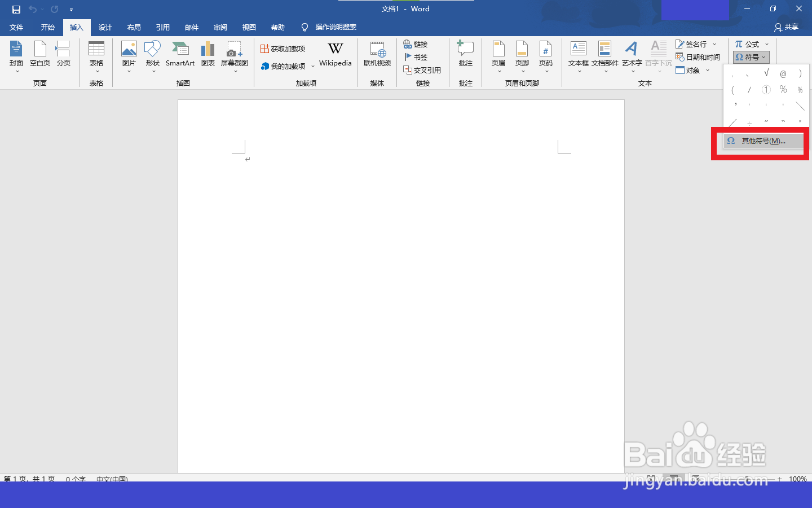812x508 pixels.
Task: Toggle the 符号 symbol dropdown
Action: coord(751,57)
